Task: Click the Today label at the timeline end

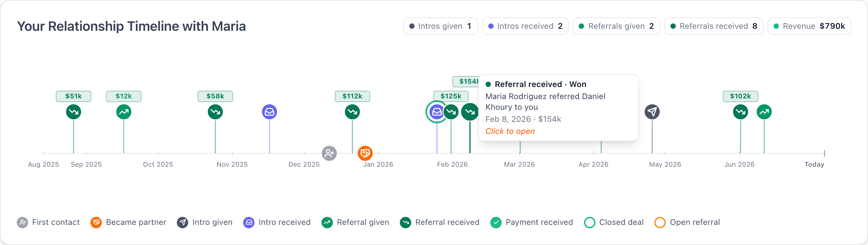Action: (814, 164)
